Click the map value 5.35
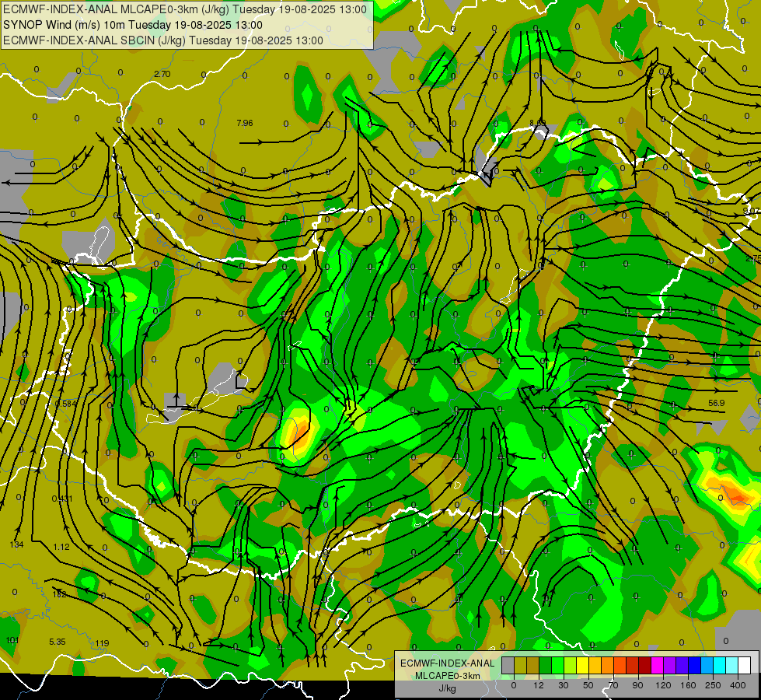The image size is (761, 700). coord(58,642)
